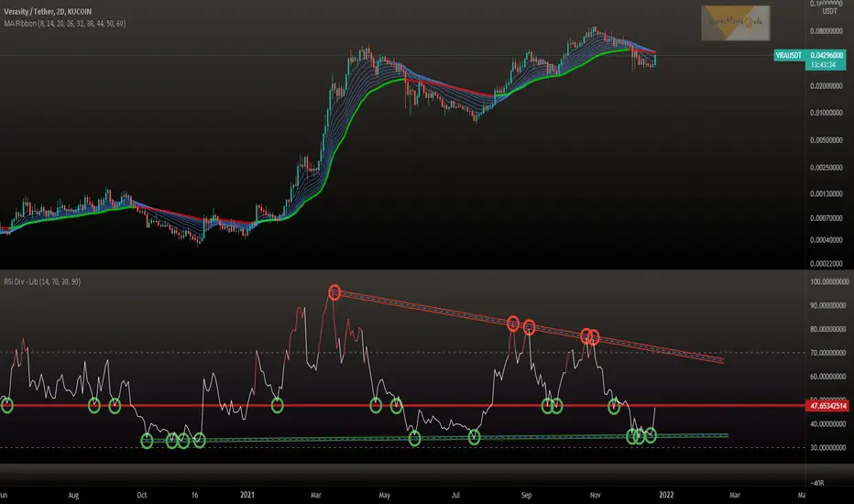Select the red horizontal line at RSI 50 level
This screenshot has height=504, width=854.
click(x=402, y=406)
